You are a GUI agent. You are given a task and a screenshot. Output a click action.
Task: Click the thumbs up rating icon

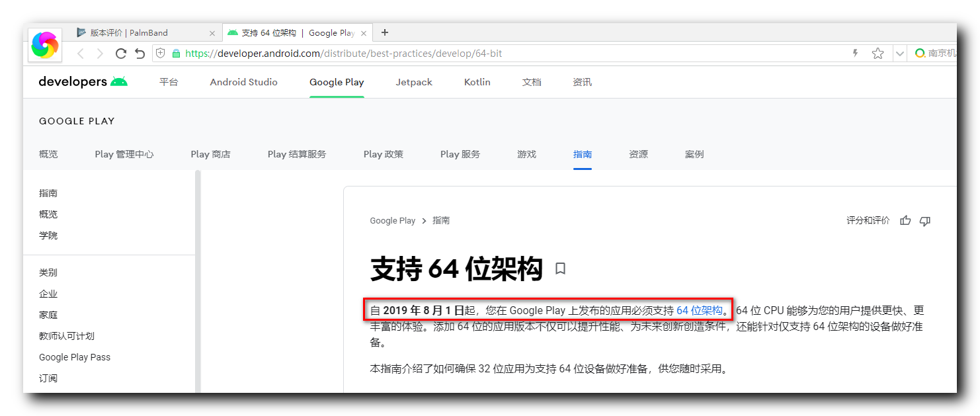(x=905, y=220)
